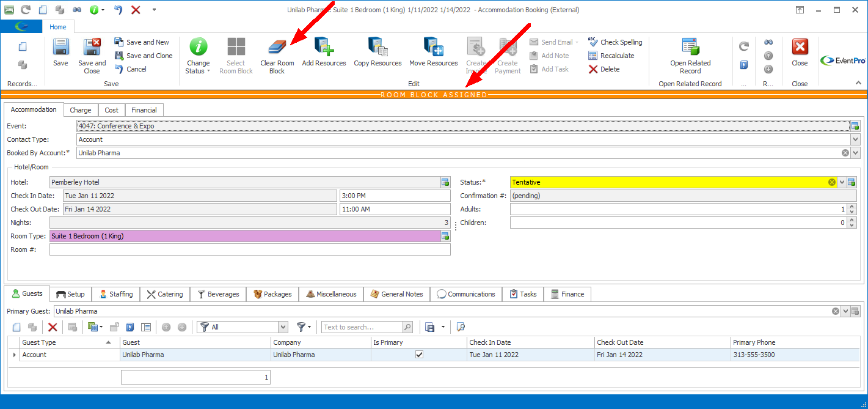
Task: Click the blue exclamation book icon in the ribbon
Action: [743, 65]
